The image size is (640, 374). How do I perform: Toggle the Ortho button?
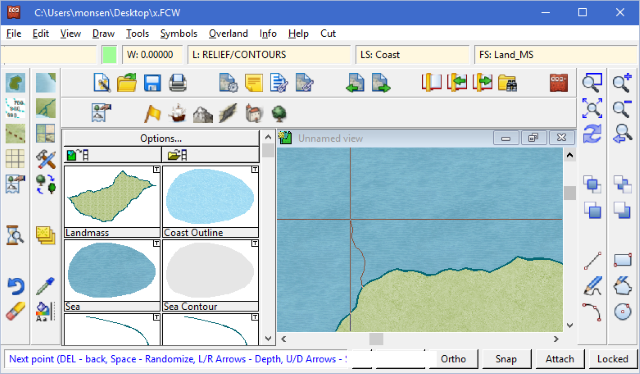(x=453, y=359)
